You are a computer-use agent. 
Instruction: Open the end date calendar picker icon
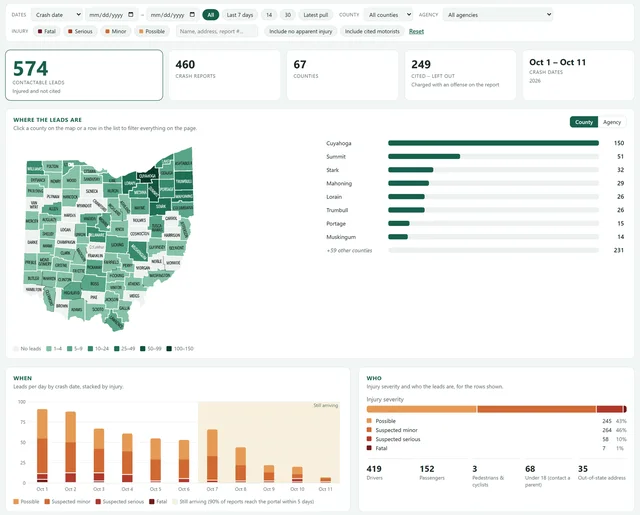pyautogui.click(x=192, y=15)
